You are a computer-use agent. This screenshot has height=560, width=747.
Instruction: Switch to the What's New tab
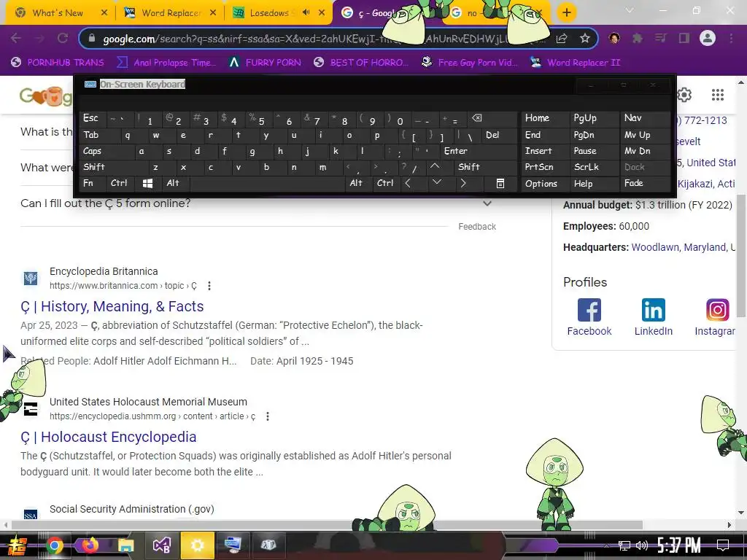(x=57, y=13)
